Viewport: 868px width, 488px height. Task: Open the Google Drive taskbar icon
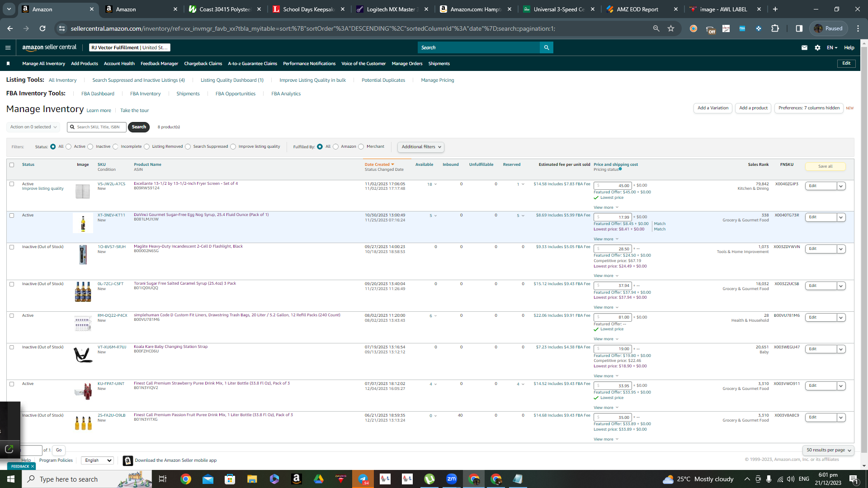click(319, 479)
